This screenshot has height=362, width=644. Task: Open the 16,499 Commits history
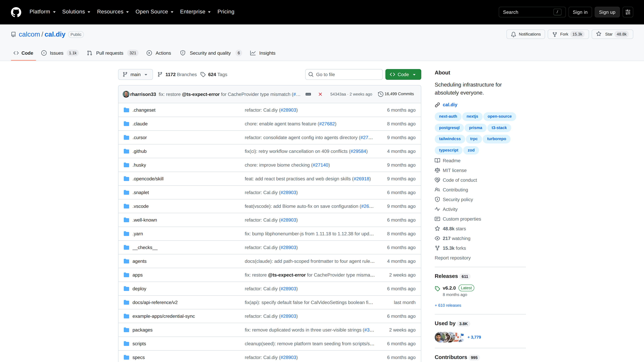click(x=396, y=94)
